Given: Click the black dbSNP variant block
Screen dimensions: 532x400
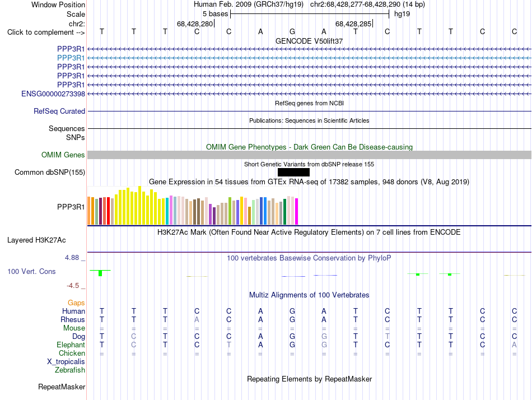Looking at the screenshot, I should tap(293, 172).
